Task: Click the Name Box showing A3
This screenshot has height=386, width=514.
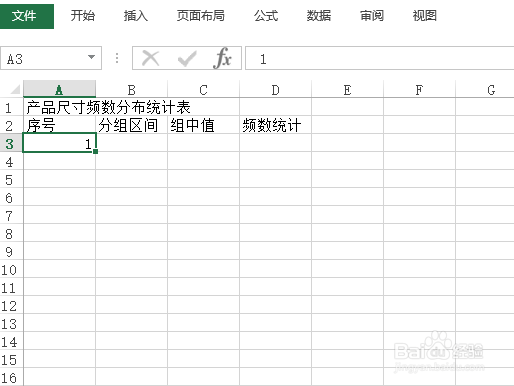Action: click(51, 58)
